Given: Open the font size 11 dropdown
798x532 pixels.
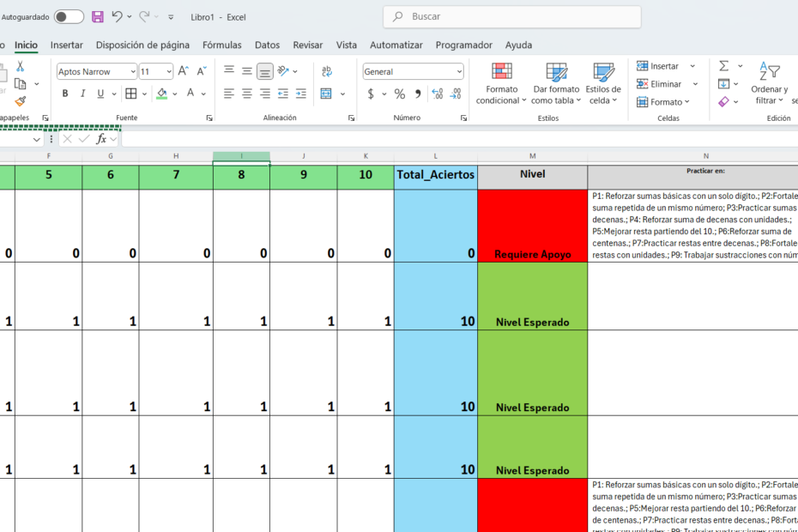Looking at the screenshot, I should click(169, 72).
